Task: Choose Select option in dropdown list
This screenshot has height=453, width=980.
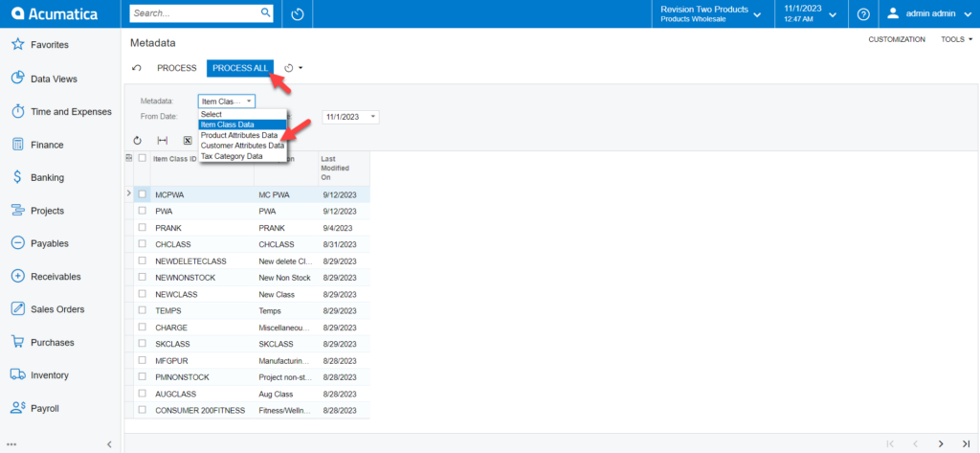Action: pyautogui.click(x=242, y=114)
